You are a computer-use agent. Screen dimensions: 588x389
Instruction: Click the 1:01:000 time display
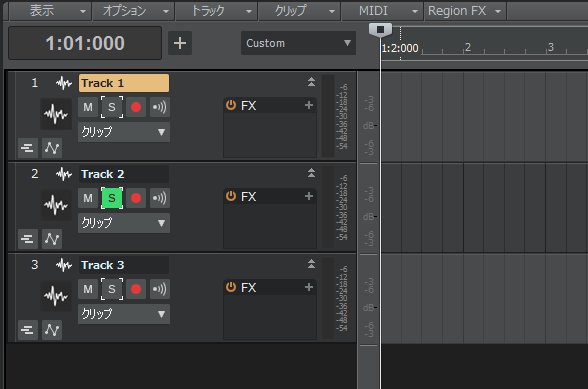[x=85, y=43]
